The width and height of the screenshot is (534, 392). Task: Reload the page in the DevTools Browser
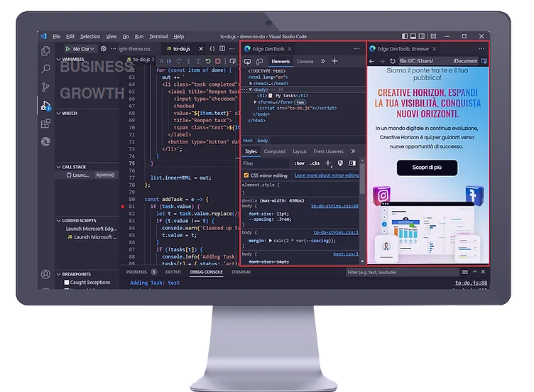[393, 61]
